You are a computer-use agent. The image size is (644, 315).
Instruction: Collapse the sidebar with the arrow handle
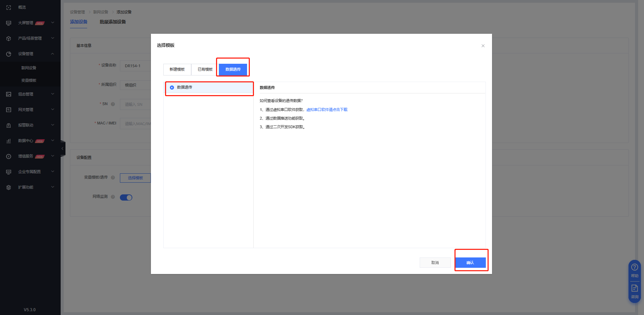pyautogui.click(x=62, y=149)
